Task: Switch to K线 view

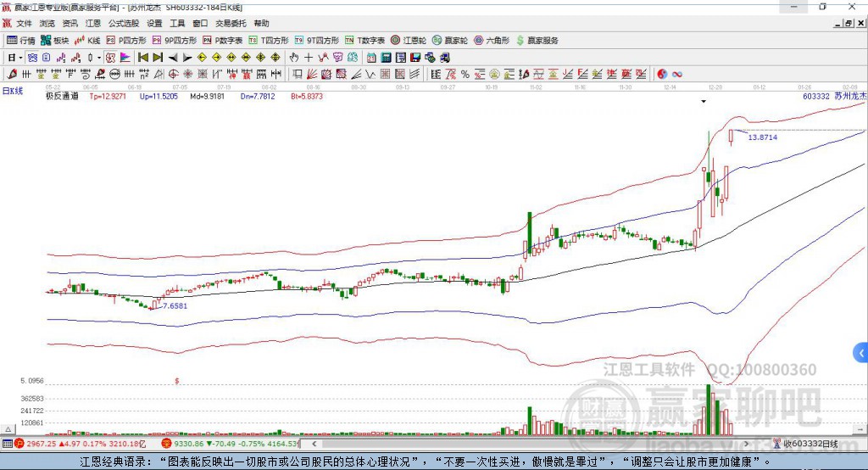Action: pos(87,41)
